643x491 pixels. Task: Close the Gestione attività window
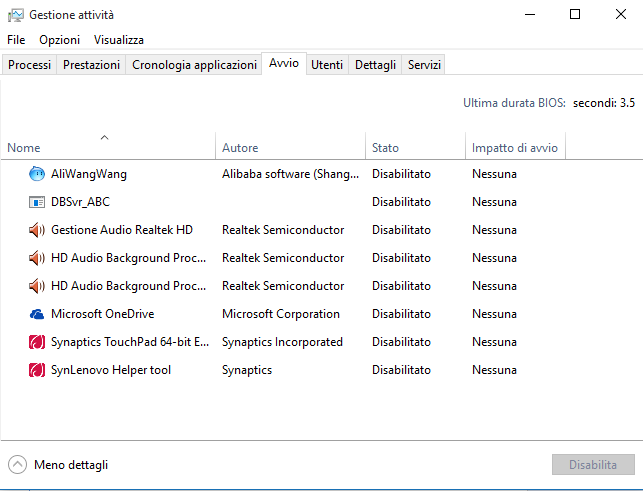[620, 14]
